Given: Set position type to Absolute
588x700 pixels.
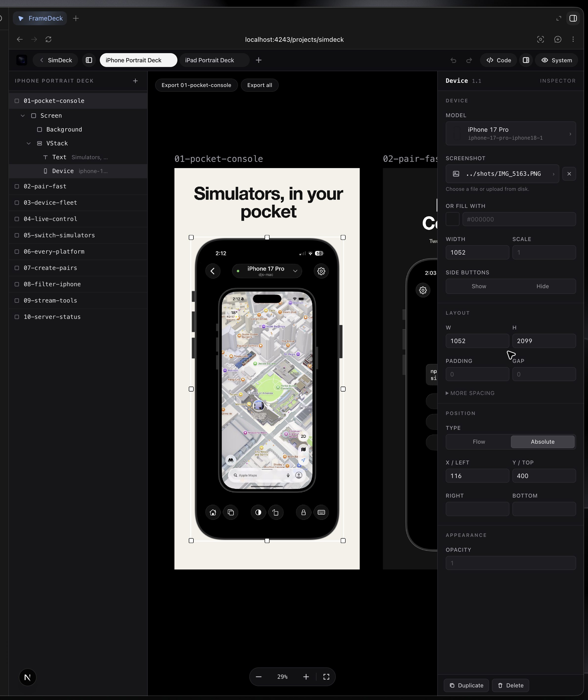Looking at the screenshot, I should 542,441.
